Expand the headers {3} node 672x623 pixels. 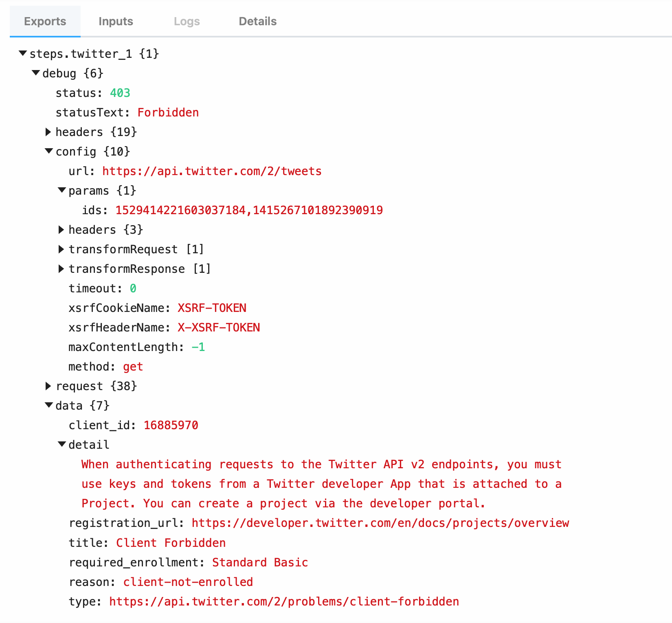click(61, 229)
